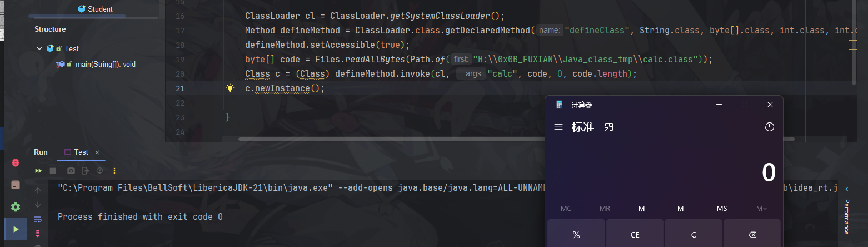Click the Calculator C clear button

(694, 235)
